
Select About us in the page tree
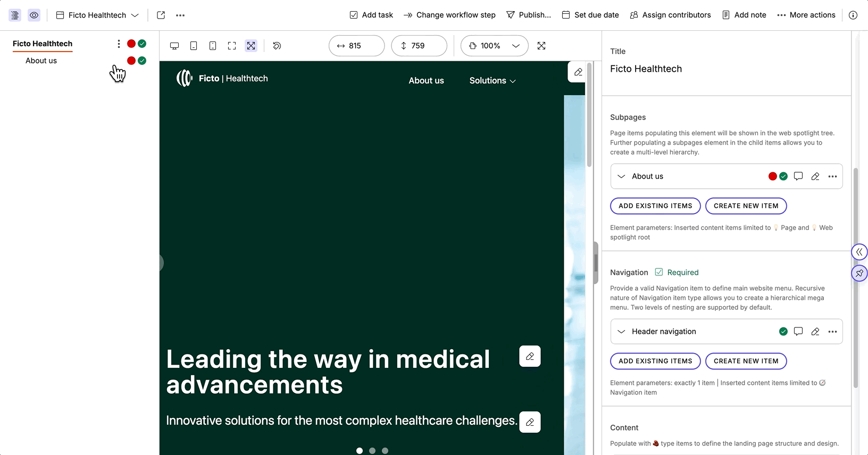coord(41,61)
